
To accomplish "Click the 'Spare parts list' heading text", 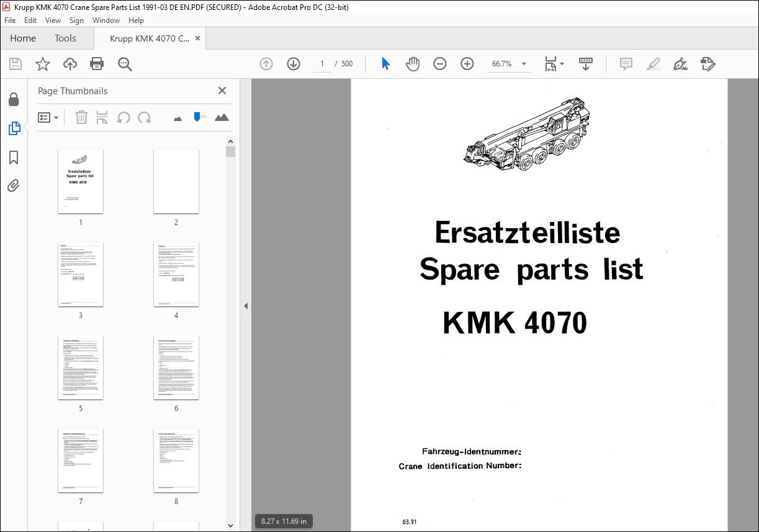I will point(531,269).
